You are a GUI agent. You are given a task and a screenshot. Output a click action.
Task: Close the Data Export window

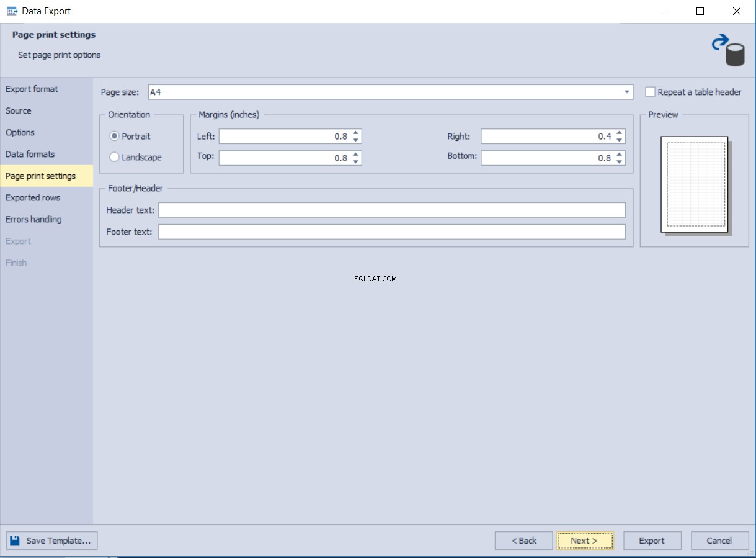tap(737, 11)
